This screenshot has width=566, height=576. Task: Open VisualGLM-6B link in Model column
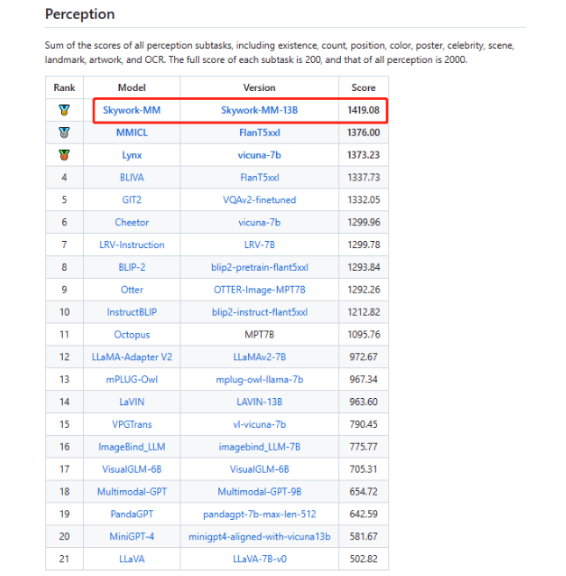coord(132,469)
